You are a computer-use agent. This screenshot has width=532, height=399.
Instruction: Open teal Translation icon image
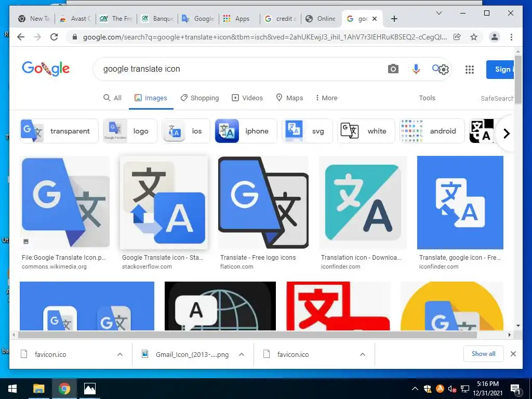(363, 203)
